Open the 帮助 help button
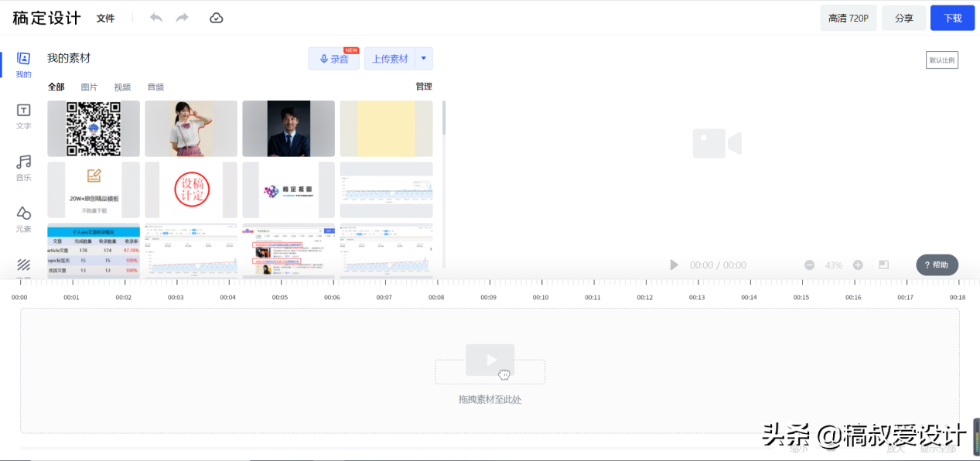The height and width of the screenshot is (461, 980). tap(936, 265)
